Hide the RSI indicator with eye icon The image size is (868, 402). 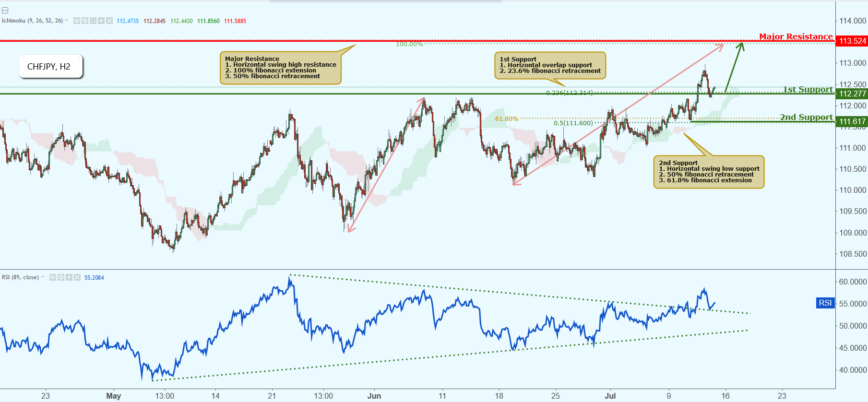53,277
